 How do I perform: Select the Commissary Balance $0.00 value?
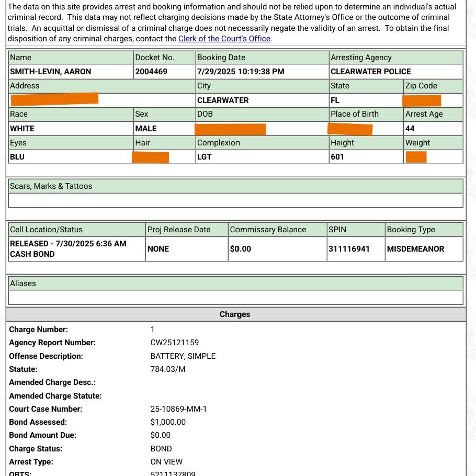click(241, 249)
